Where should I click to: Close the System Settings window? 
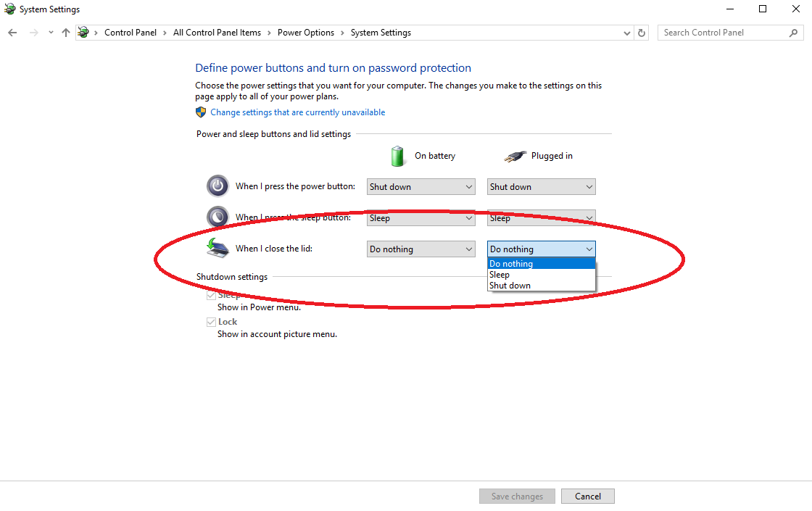pyautogui.click(x=796, y=9)
